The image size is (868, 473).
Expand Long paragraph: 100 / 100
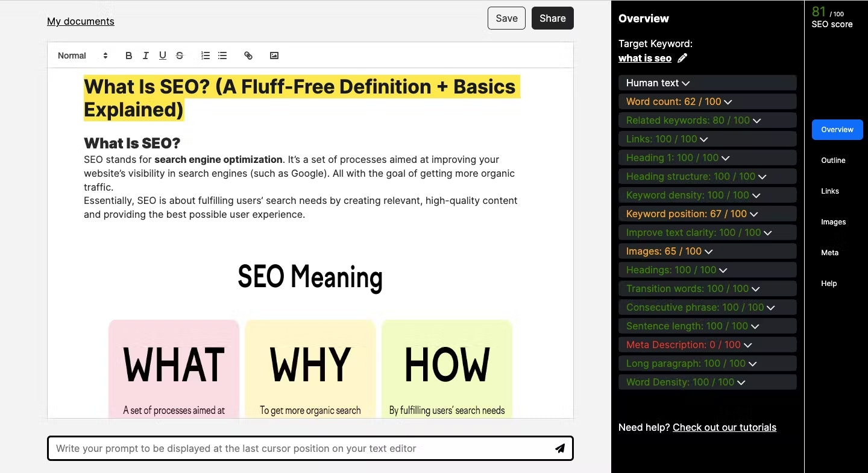pyautogui.click(x=708, y=363)
